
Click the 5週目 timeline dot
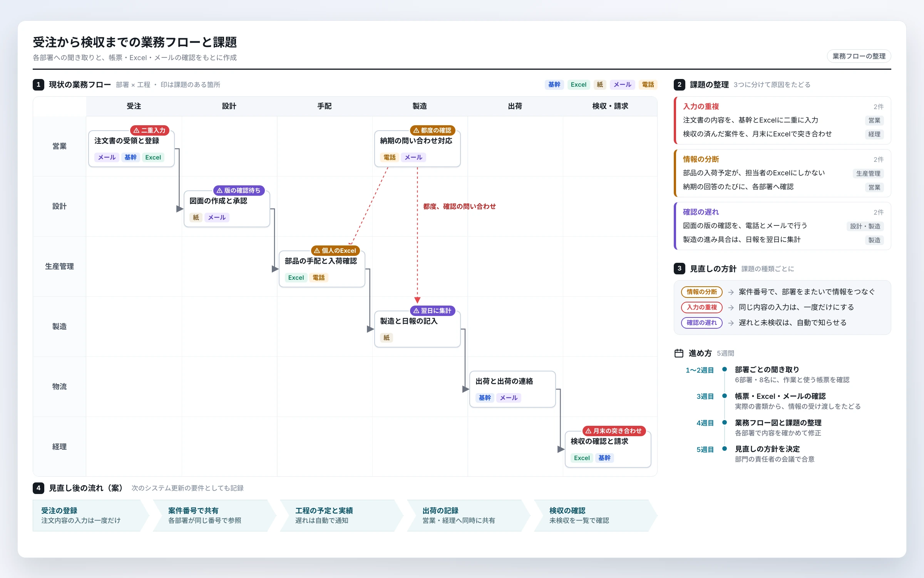[724, 449]
